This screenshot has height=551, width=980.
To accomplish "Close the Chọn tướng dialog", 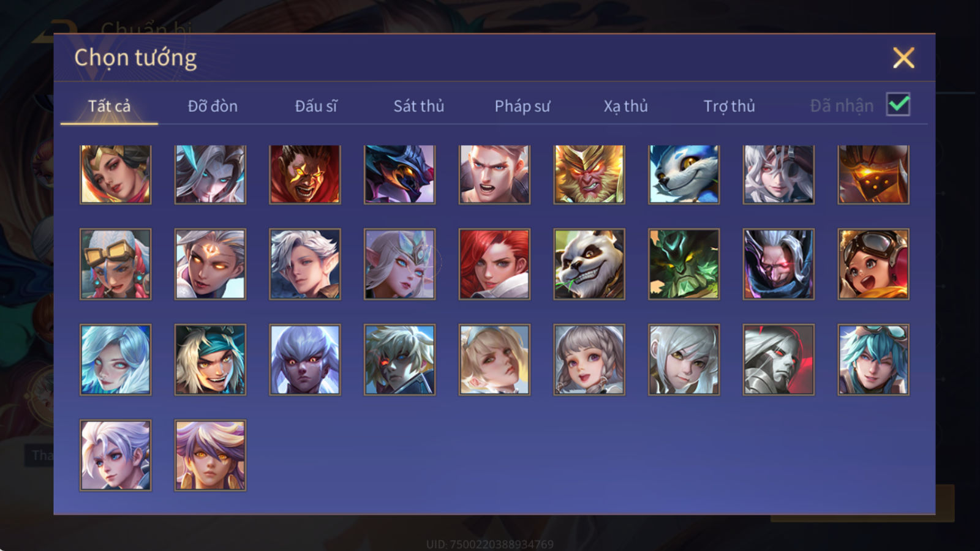I will (x=903, y=58).
